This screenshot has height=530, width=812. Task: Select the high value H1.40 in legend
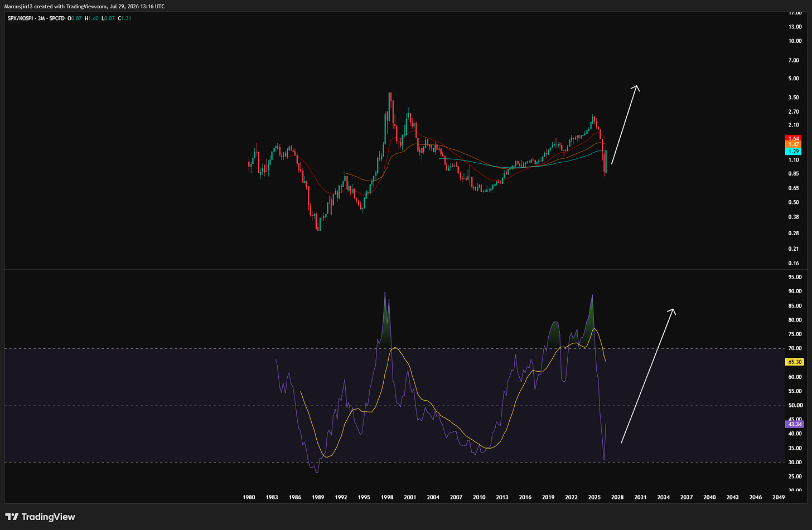[91, 18]
